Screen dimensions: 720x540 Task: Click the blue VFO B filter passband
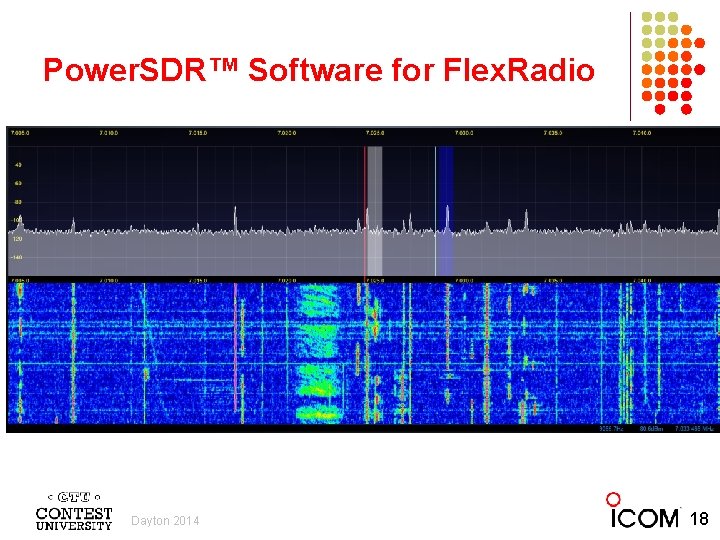coord(445,211)
